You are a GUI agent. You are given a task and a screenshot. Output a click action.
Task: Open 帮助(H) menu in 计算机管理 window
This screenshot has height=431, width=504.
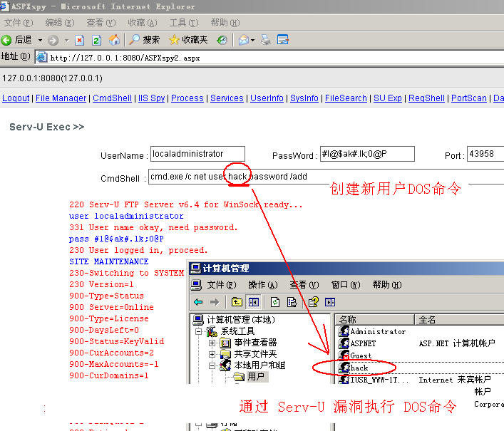tap(387, 285)
